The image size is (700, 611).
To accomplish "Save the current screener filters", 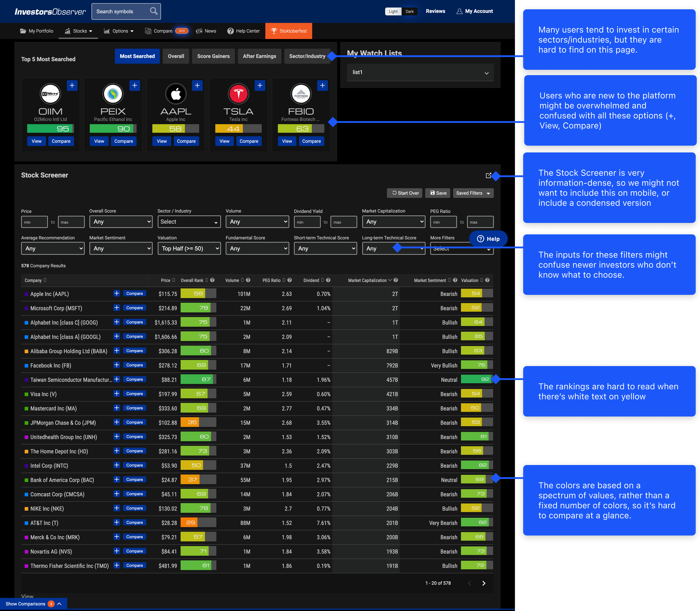I will click(438, 193).
